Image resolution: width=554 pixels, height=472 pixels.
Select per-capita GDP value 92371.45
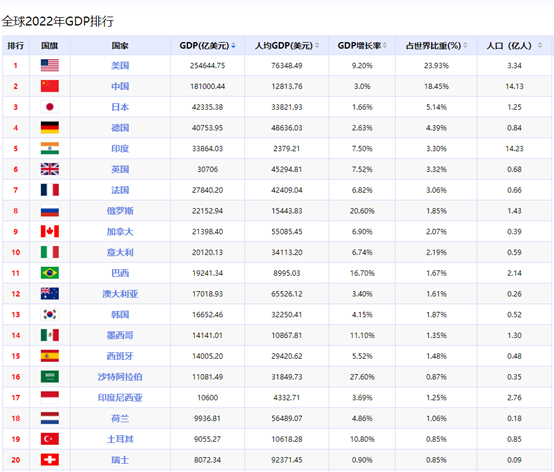(287, 460)
